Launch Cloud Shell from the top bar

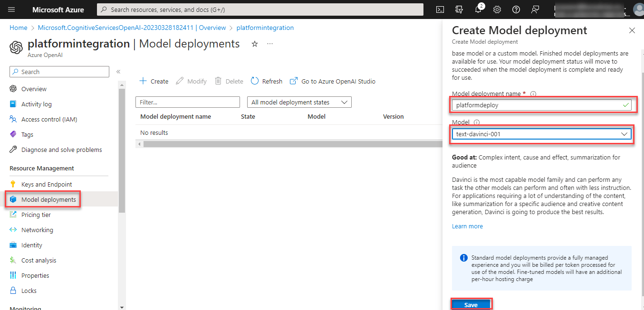point(441,9)
